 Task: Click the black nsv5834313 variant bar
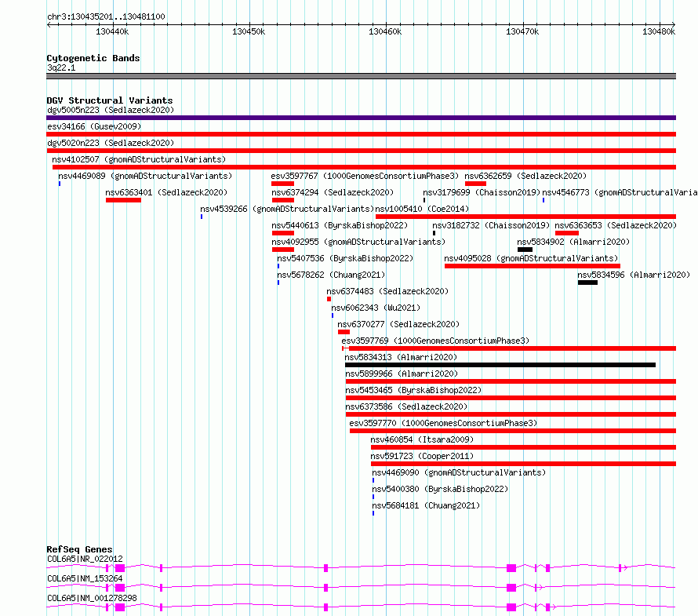point(500,365)
